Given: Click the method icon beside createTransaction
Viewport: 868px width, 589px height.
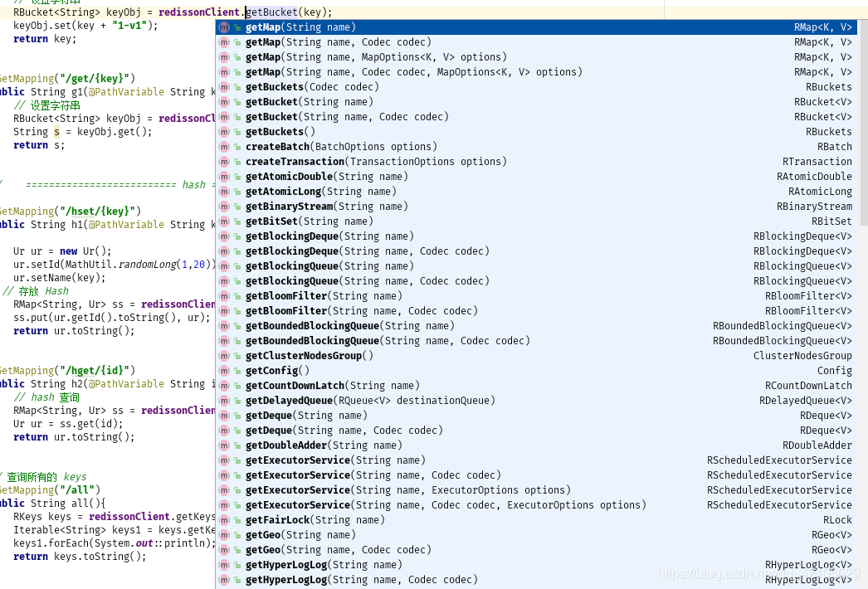Looking at the screenshot, I should (224, 162).
